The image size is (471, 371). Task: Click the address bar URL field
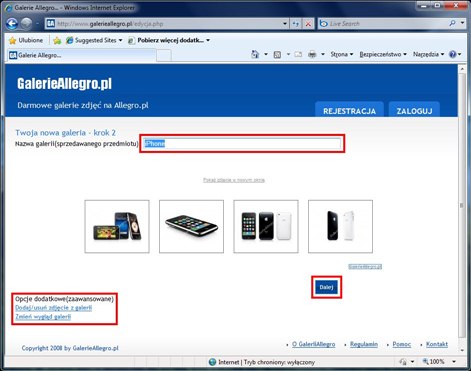coord(168,24)
